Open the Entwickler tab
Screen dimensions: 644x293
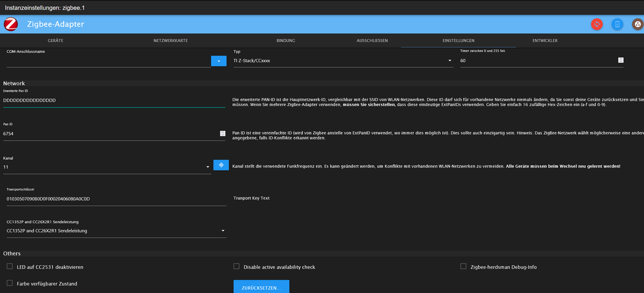545,41
